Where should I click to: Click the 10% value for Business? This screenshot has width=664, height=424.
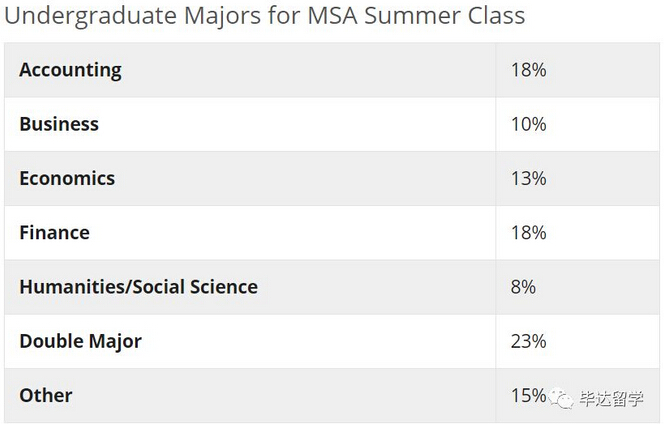point(528,124)
